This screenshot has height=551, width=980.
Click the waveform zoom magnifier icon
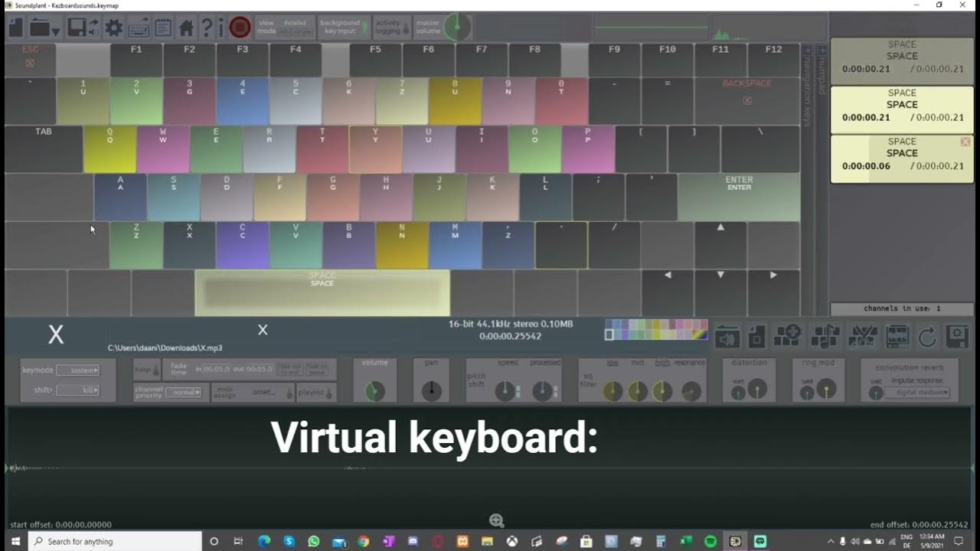tap(496, 521)
